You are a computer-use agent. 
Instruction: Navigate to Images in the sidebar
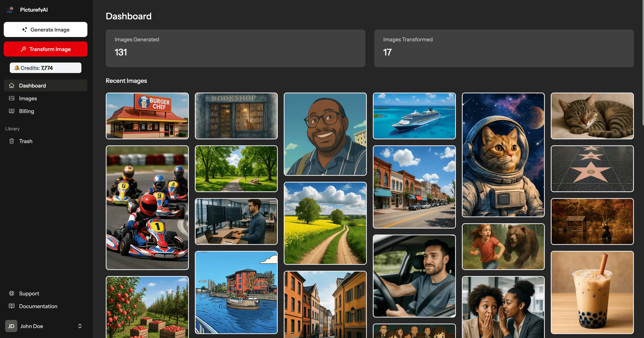pos(28,98)
